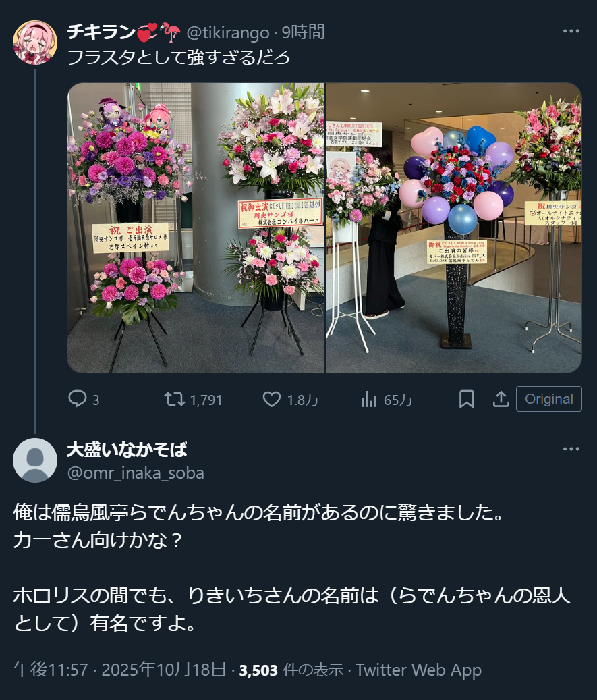597x700 pixels.
Task: Click the reply speech bubble icon
Action: tap(77, 399)
